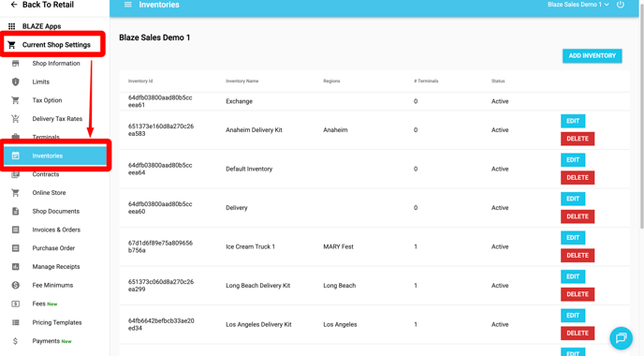Viewport: 644px width, 356px height.
Task: Delete the Long Beach Delivery Kit
Action: point(578,294)
